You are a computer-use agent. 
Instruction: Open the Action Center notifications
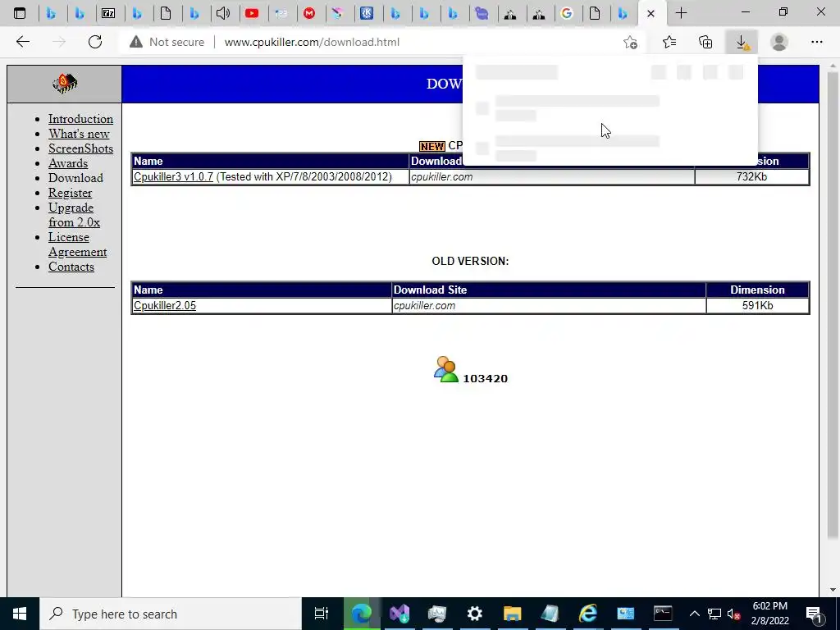[814, 614]
